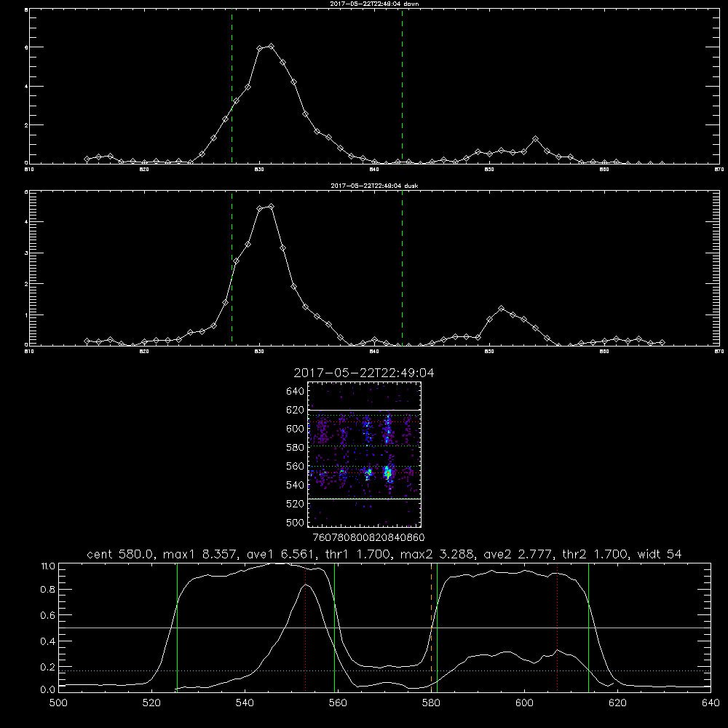Click the "620" x-axis label of the bottom plot
This screenshot has height=728, width=728.
coord(617,703)
